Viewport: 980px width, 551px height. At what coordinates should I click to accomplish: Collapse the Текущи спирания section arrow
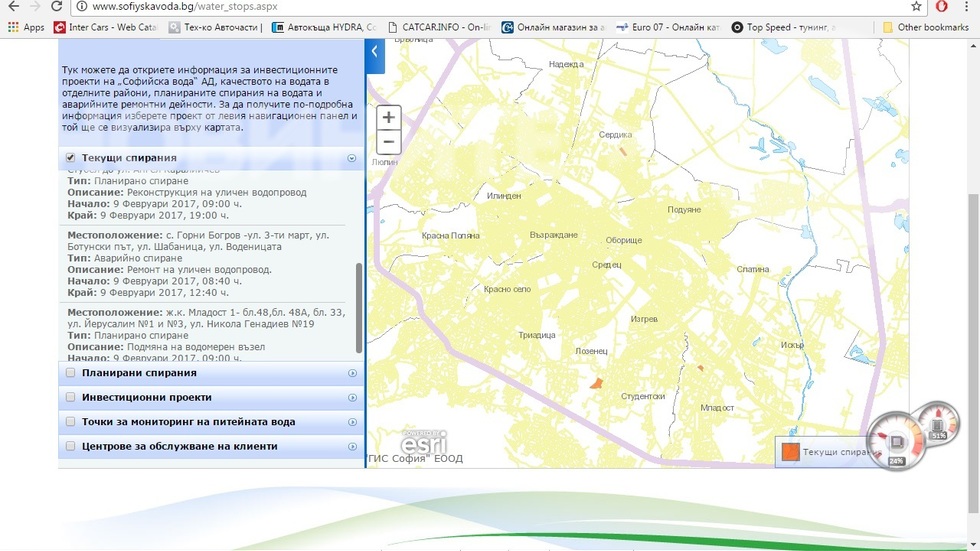coord(352,158)
